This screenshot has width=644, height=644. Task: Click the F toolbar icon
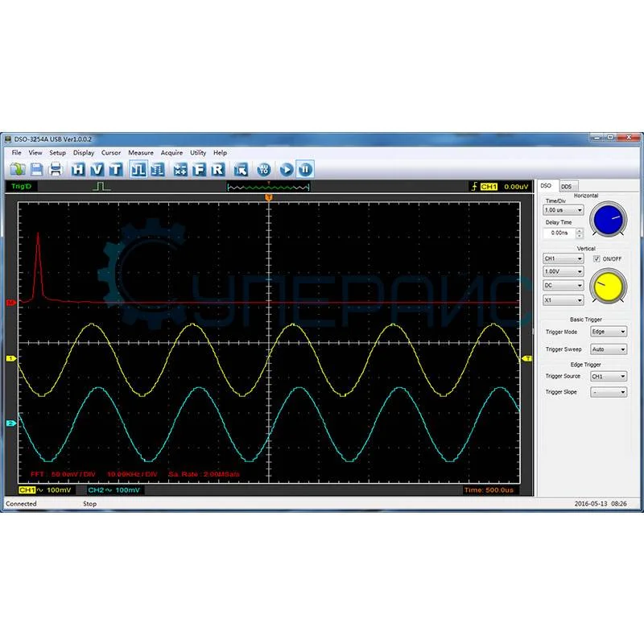click(199, 169)
